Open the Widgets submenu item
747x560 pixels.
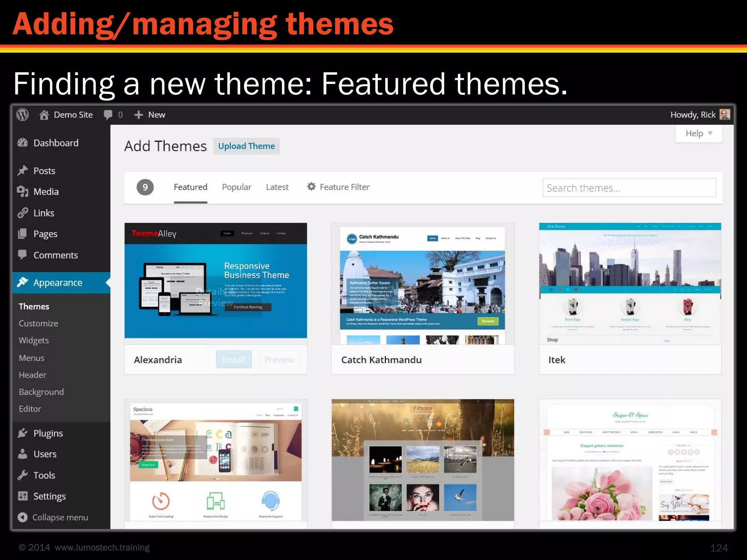34,340
